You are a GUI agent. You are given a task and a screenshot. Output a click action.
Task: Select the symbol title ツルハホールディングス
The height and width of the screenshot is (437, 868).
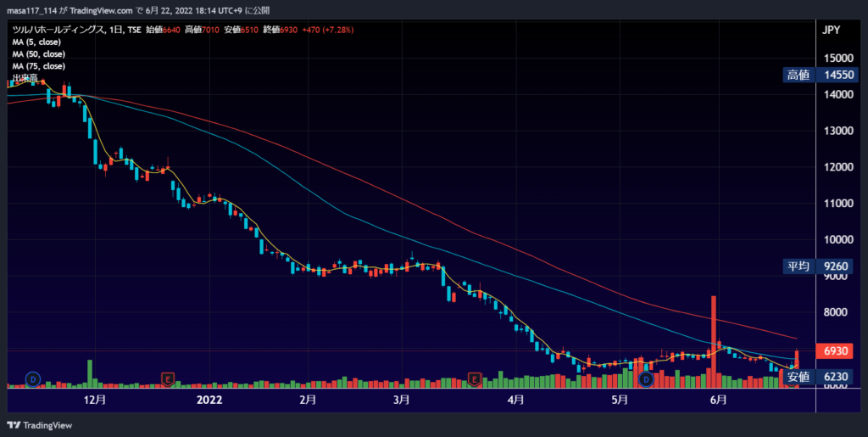point(58,30)
